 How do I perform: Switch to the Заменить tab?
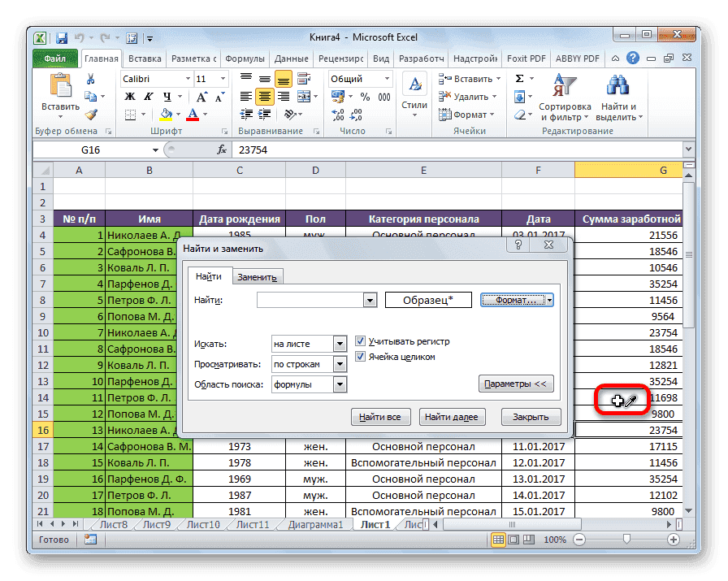[257, 276]
